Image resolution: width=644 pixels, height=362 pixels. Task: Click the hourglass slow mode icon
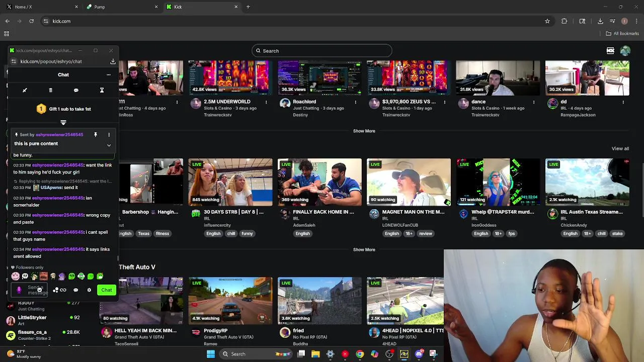pos(102,90)
